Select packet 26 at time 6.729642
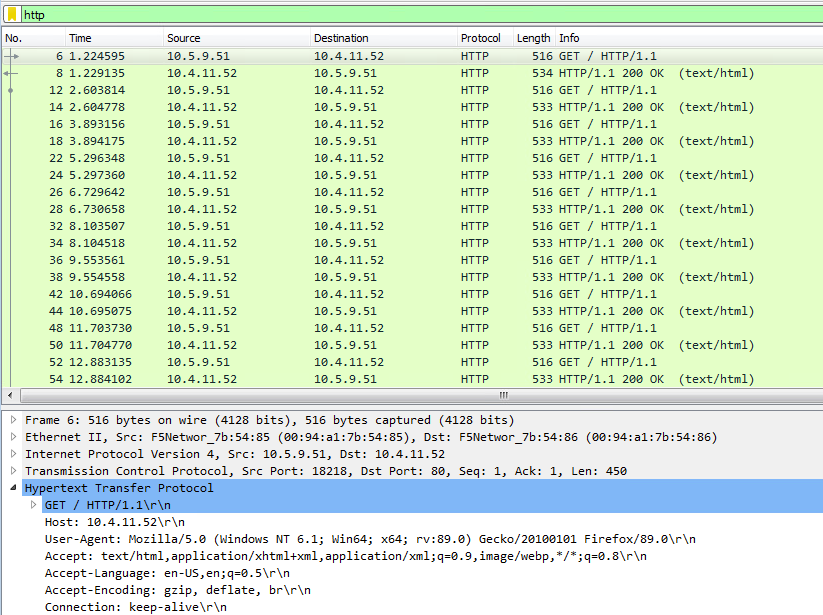The width and height of the screenshot is (823, 615). click(413, 192)
